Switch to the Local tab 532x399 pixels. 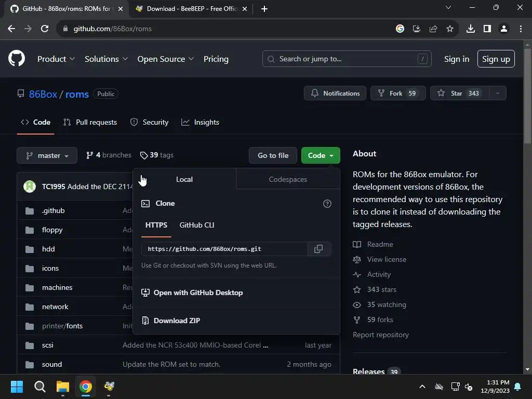[184, 179]
